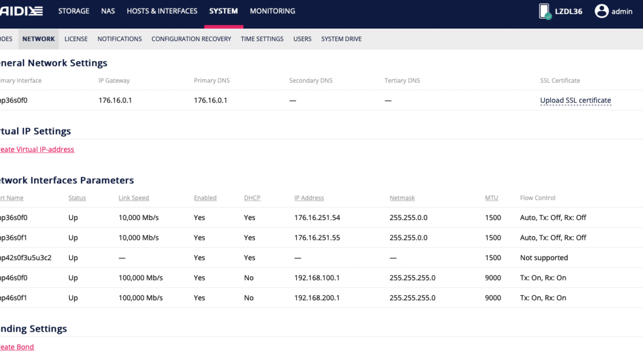Click the Network Interfaces Parameters heading

coord(67,180)
